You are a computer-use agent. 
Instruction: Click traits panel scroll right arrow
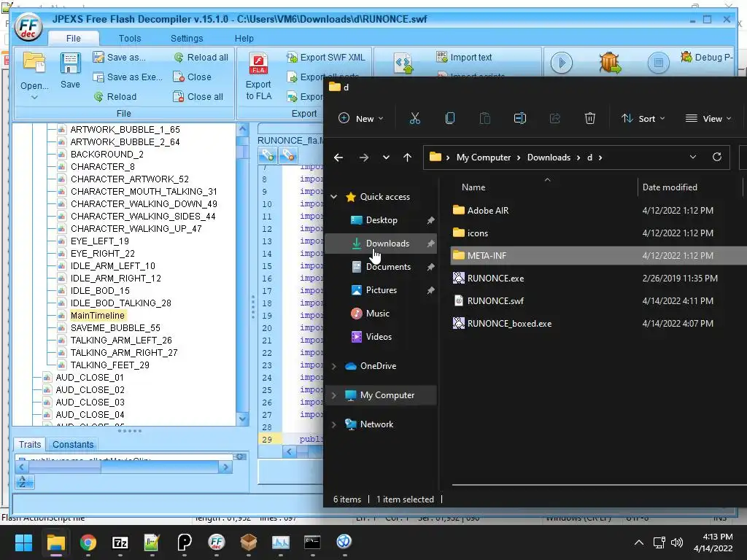225,467
